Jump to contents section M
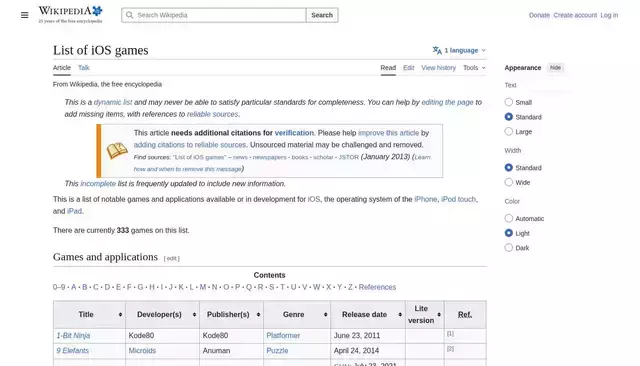This screenshot has height=366, width=640. tap(203, 287)
